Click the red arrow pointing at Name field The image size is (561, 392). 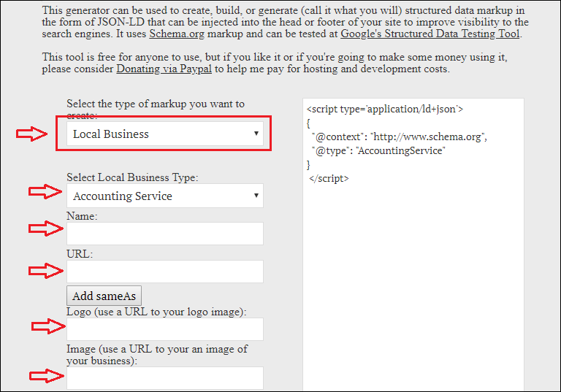pos(43,229)
